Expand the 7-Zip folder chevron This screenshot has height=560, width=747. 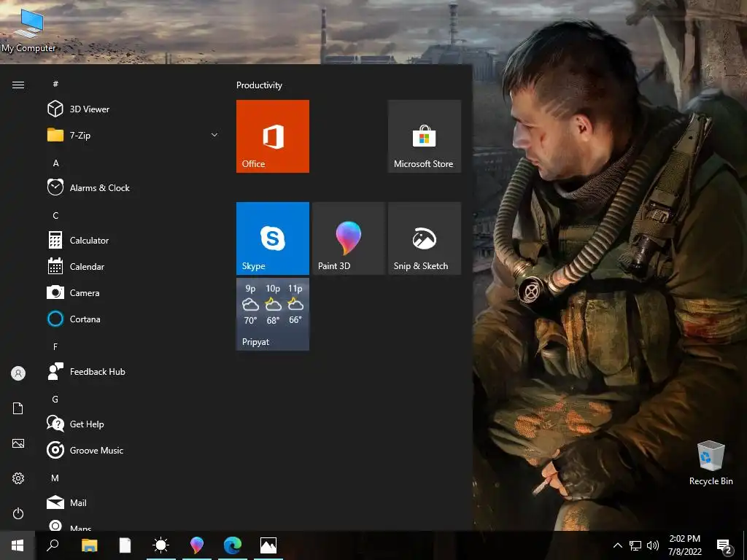click(x=214, y=135)
